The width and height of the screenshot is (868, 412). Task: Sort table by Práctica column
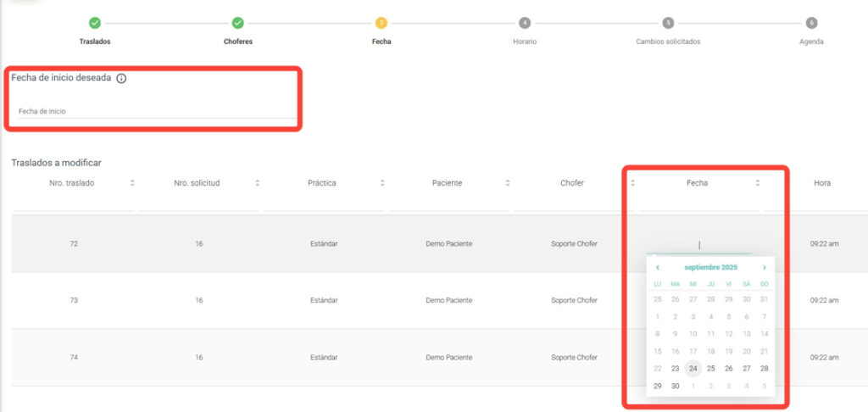[x=382, y=183]
